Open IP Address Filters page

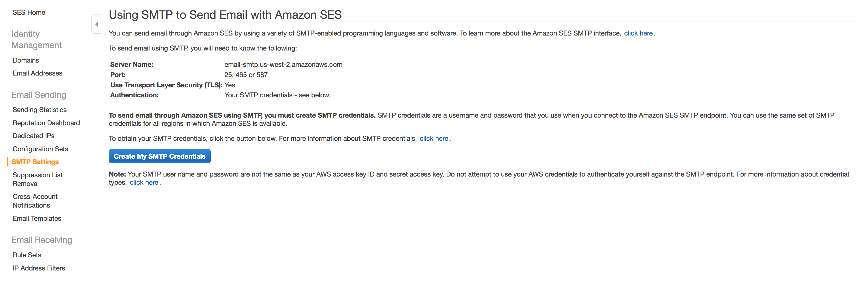pyautogui.click(x=39, y=268)
